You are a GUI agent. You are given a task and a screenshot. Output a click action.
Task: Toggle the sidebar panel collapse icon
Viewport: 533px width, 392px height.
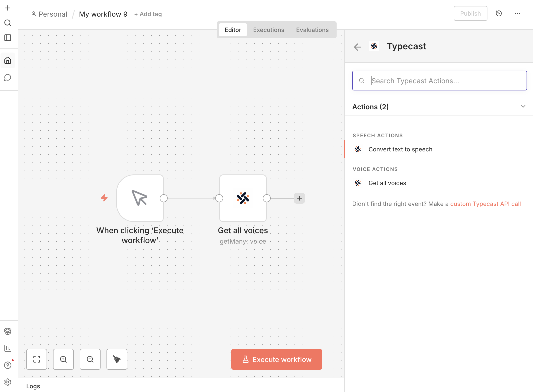[x=8, y=38]
